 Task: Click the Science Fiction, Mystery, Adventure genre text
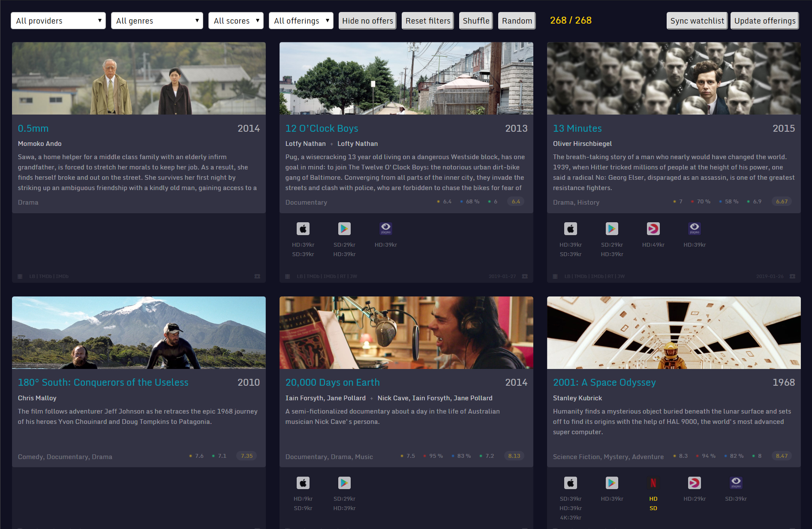tap(608, 457)
